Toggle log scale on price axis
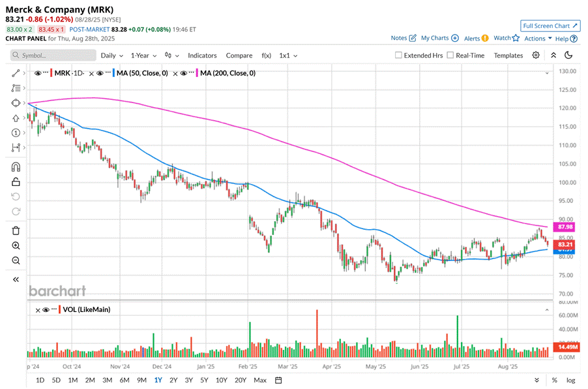588x389 pixels. (570, 380)
